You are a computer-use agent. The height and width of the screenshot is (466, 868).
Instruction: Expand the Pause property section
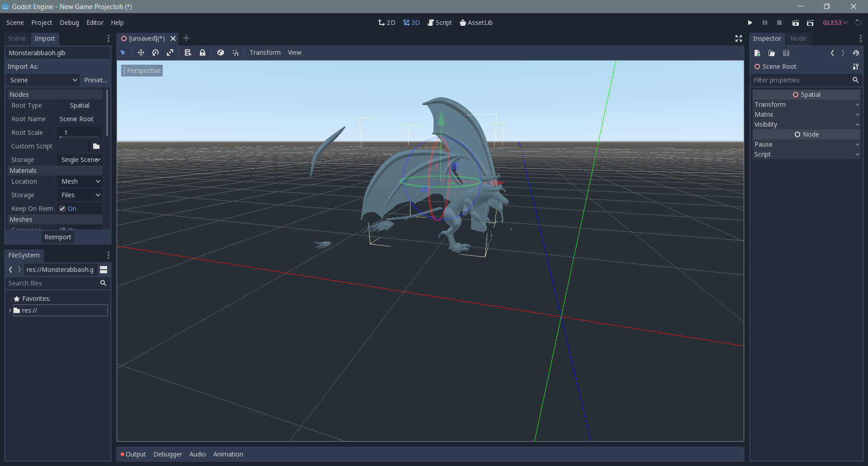tap(807, 144)
